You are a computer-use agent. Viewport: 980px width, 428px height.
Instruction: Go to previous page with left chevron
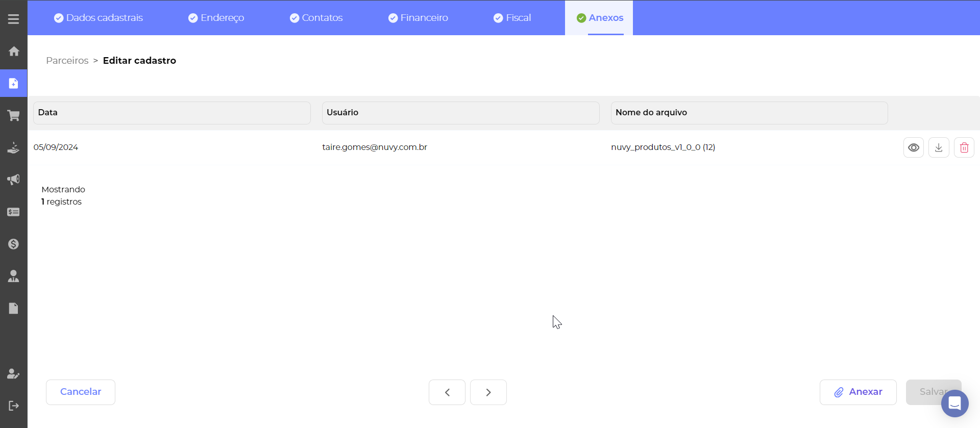[447, 392]
